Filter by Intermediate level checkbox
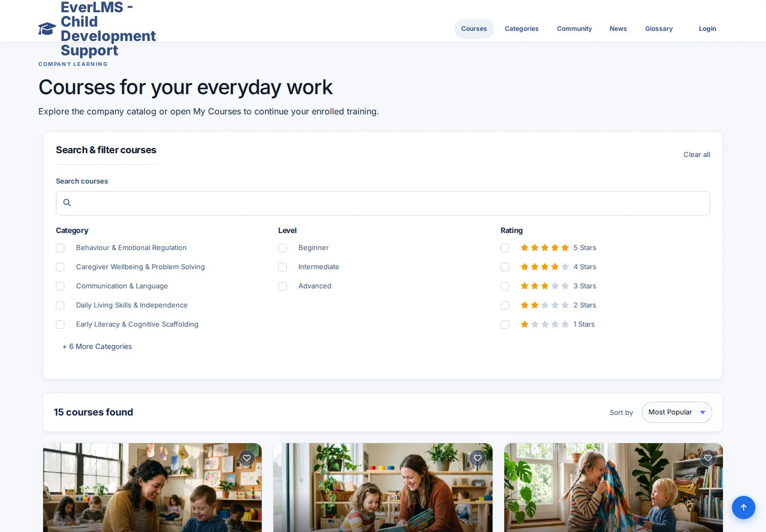The width and height of the screenshot is (766, 532). [282, 267]
